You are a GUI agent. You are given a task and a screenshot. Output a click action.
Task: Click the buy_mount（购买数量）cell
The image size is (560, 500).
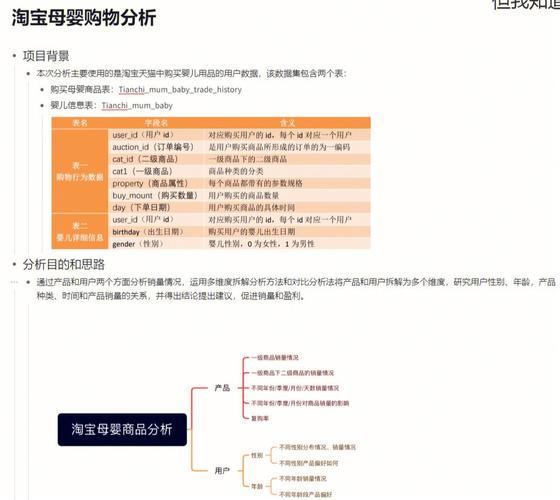[x=155, y=196]
